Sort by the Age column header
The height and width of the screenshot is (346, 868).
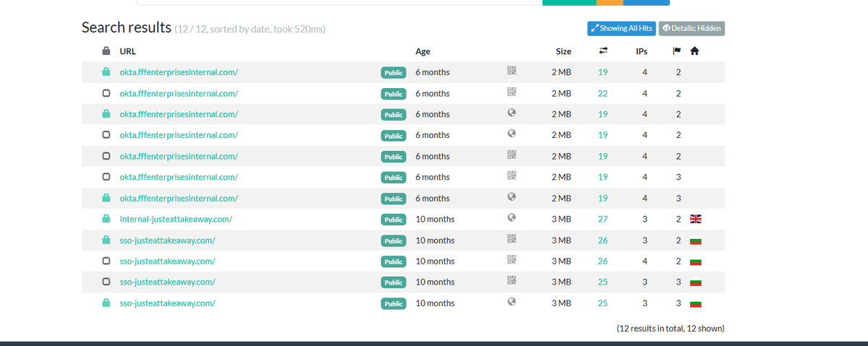point(422,51)
